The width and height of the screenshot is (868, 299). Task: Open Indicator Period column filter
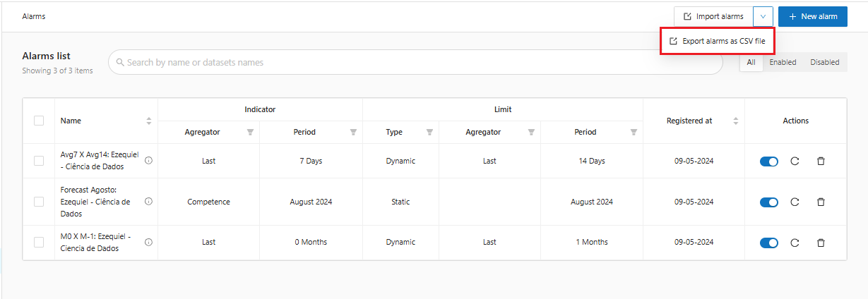[x=353, y=132]
